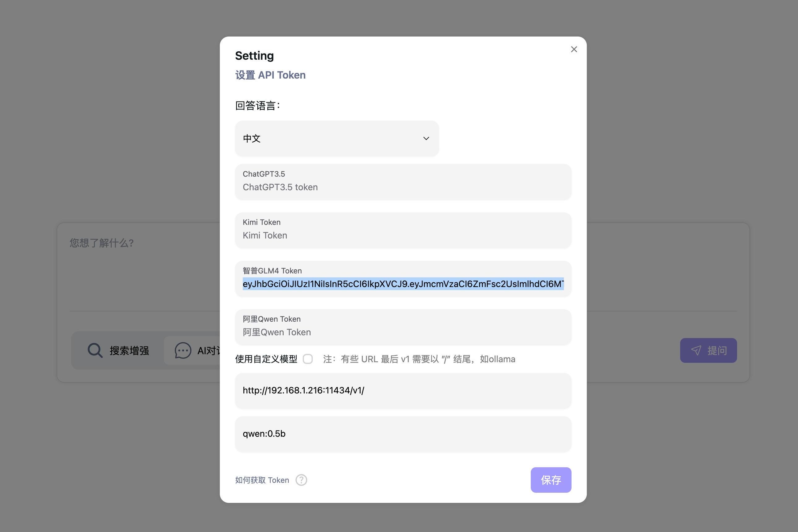Click the chat bubble icon for AI对话
Image resolution: width=798 pixels, height=532 pixels.
pyautogui.click(x=182, y=350)
